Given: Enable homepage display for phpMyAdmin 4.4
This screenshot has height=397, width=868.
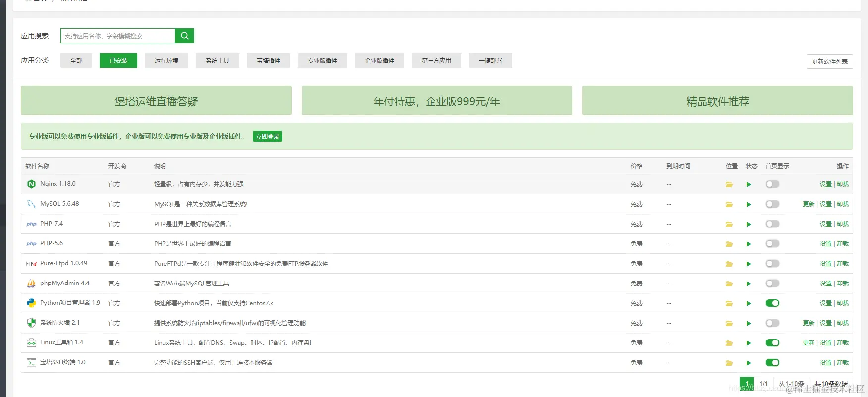Looking at the screenshot, I should [772, 284].
